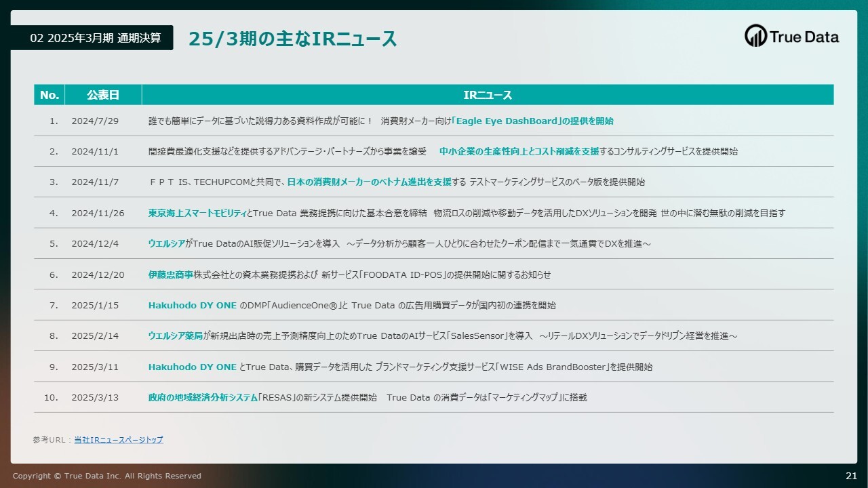Select the date 2024/12/4
This screenshot has height=488, width=868.
[x=95, y=244]
